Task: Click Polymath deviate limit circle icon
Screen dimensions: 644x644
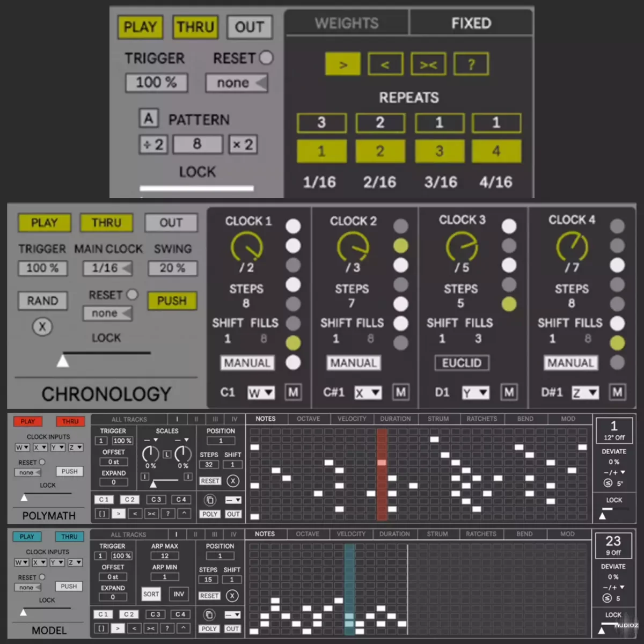Action: click(608, 483)
